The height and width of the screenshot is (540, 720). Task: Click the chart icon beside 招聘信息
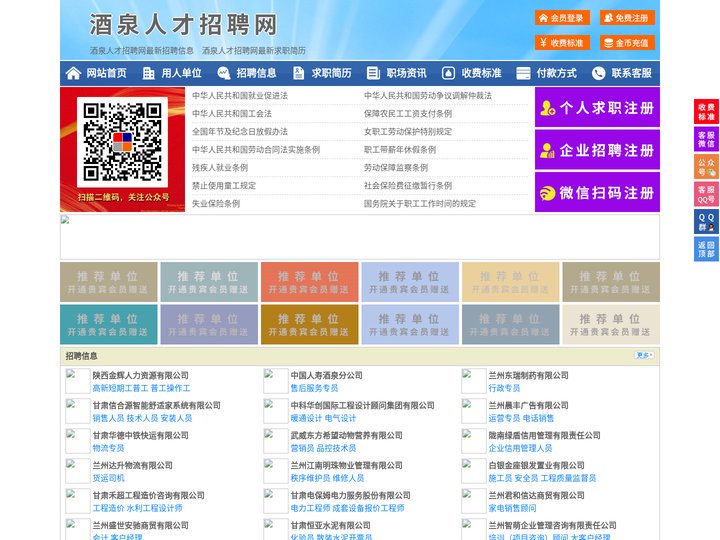pos(224,73)
